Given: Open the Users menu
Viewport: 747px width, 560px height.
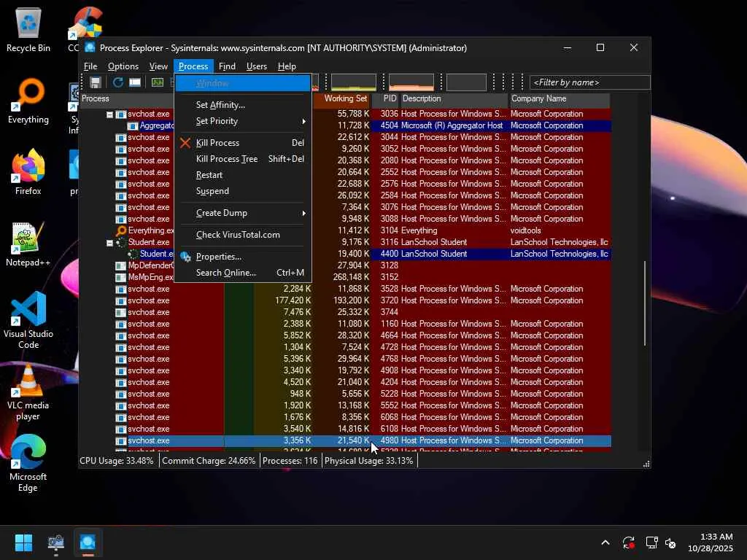Looking at the screenshot, I should pos(256,66).
